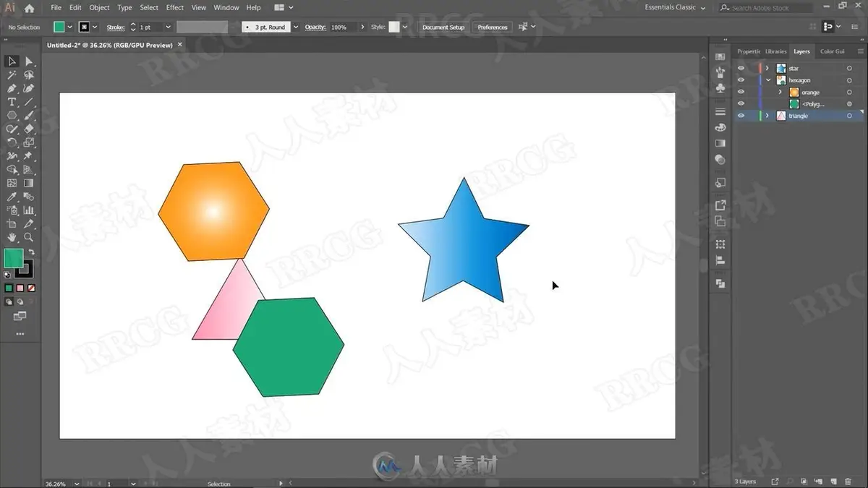Select the Hand tool
868x488 pixels.
tap(12, 237)
